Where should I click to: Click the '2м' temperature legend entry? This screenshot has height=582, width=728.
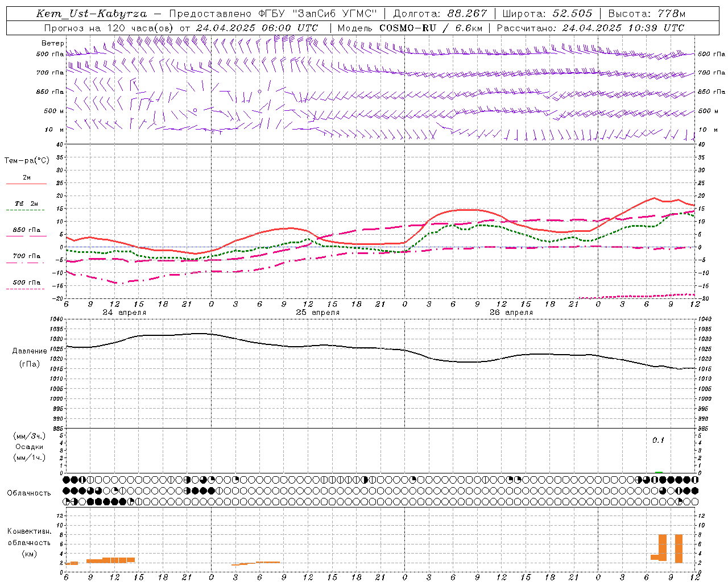(27, 177)
